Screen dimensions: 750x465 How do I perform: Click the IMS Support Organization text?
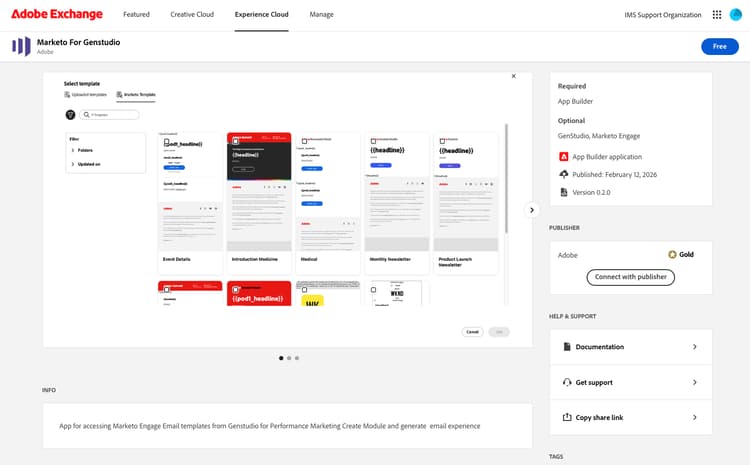click(x=662, y=15)
